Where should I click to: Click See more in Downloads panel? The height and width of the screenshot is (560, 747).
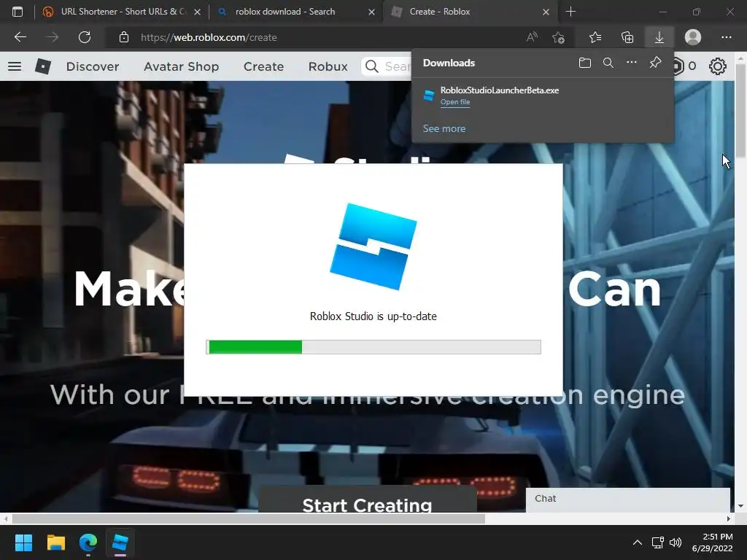pyautogui.click(x=444, y=128)
